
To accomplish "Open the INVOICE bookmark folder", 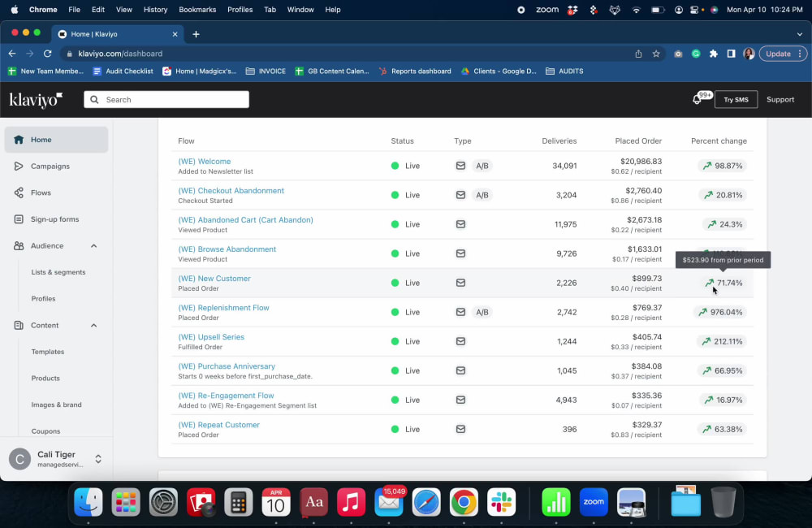I will (266, 71).
